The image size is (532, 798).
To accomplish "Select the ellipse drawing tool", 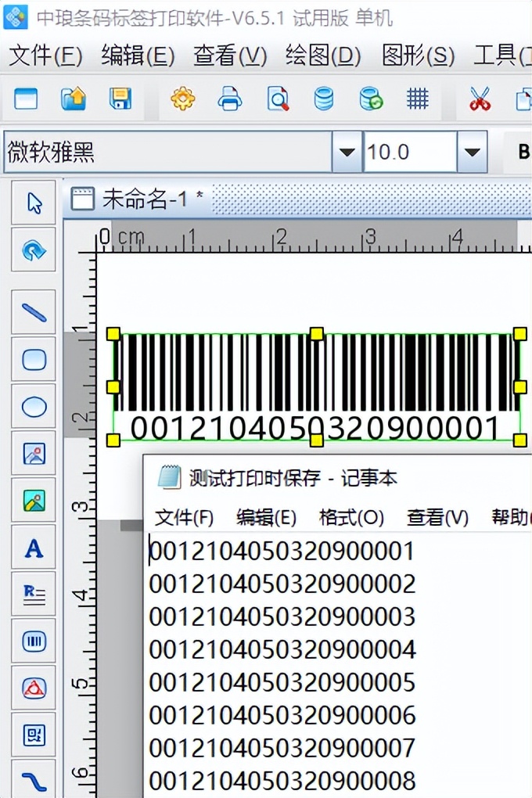I will click(34, 407).
